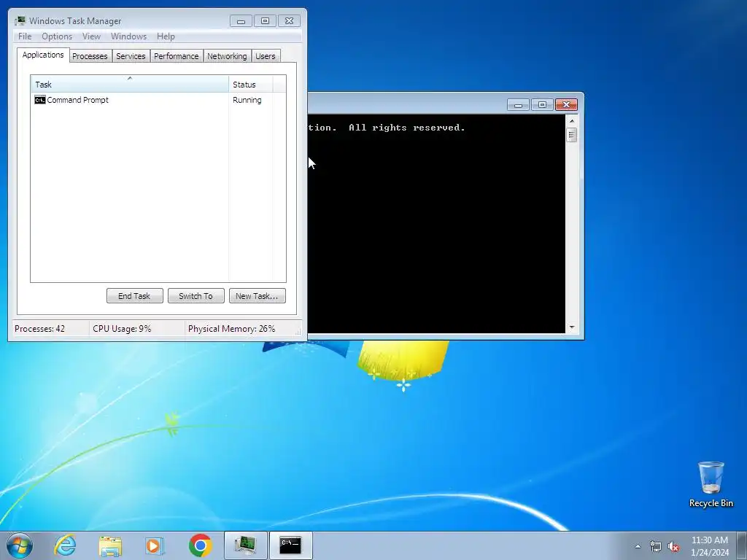Click the Command Prompt scroll up arrow

[x=572, y=121]
